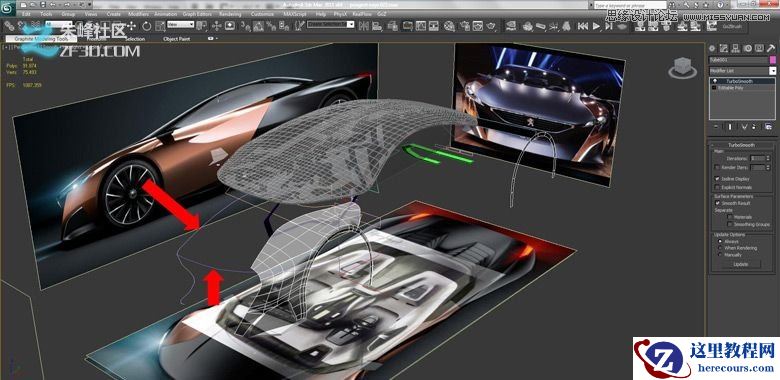
Task: Click the ViewCube in the viewport
Action: pyautogui.click(x=682, y=67)
